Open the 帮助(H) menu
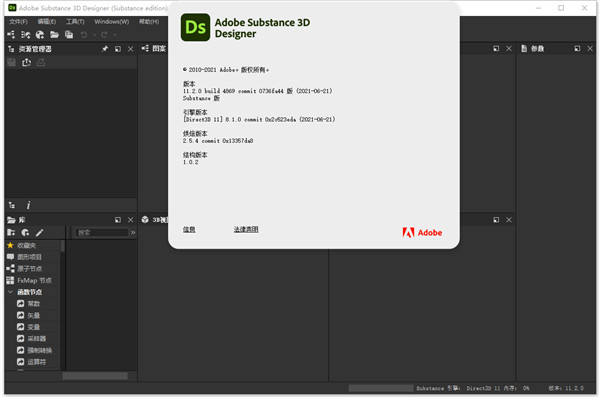The width and height of the screenshot is (600, 398). (149, 21)
